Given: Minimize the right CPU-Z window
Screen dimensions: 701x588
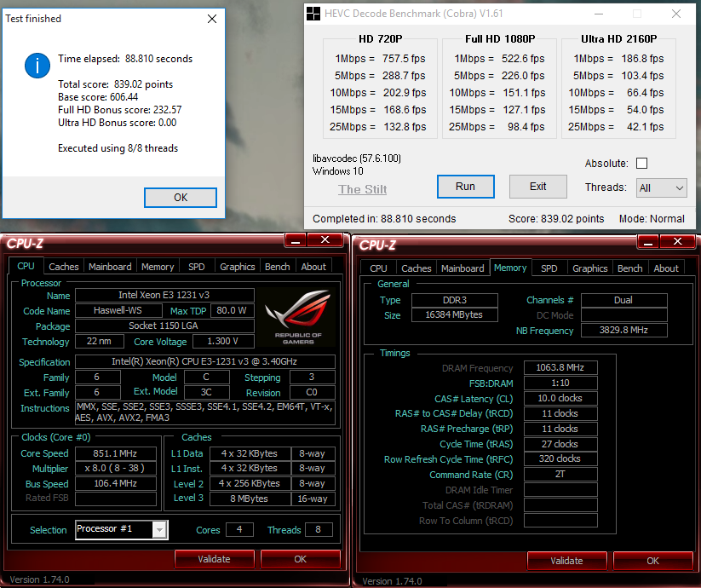Looking at the screenshot, I should click(648, 242).
